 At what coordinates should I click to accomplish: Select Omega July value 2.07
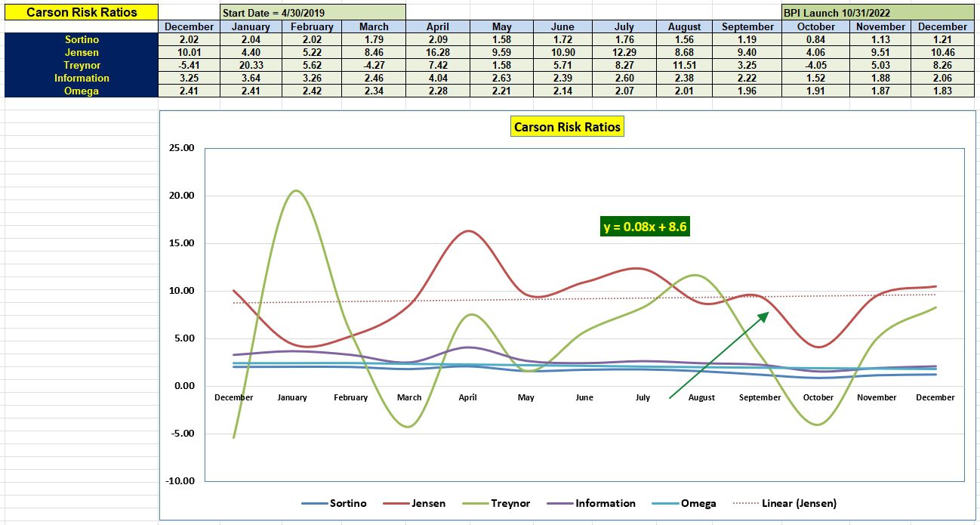[x=623, y=91]
